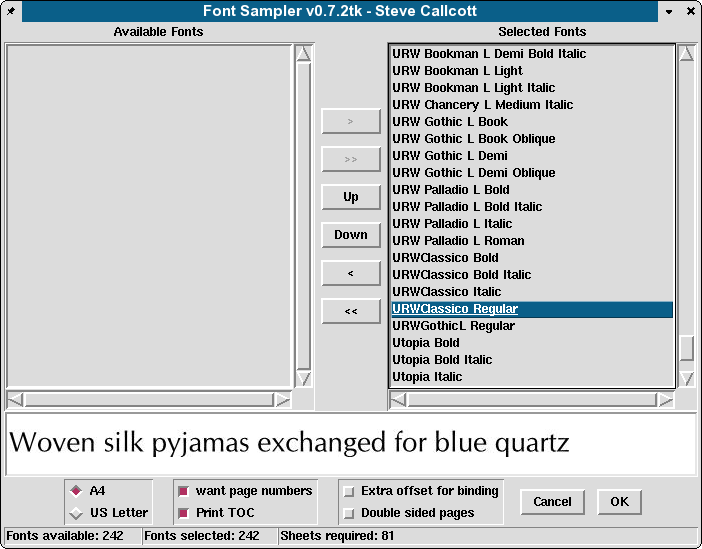Click the Up button
Viewport: 702px width, 549px height.
[x=351, y=197]
